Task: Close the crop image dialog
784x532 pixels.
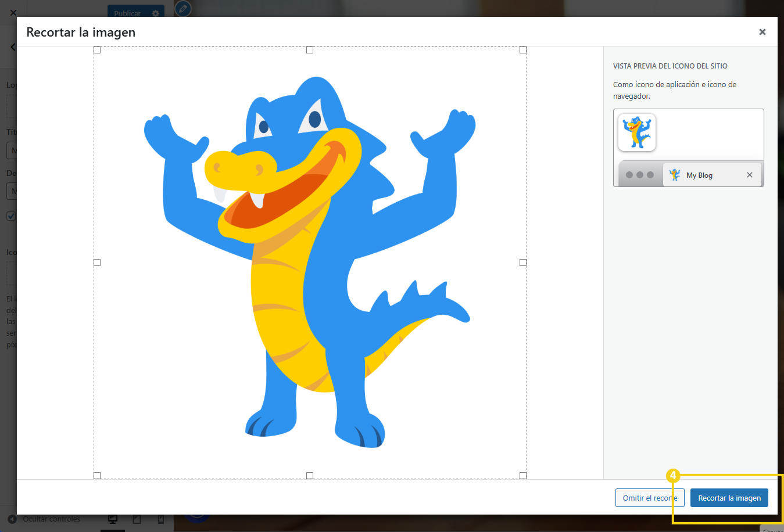Action: (x=762, y=32)
